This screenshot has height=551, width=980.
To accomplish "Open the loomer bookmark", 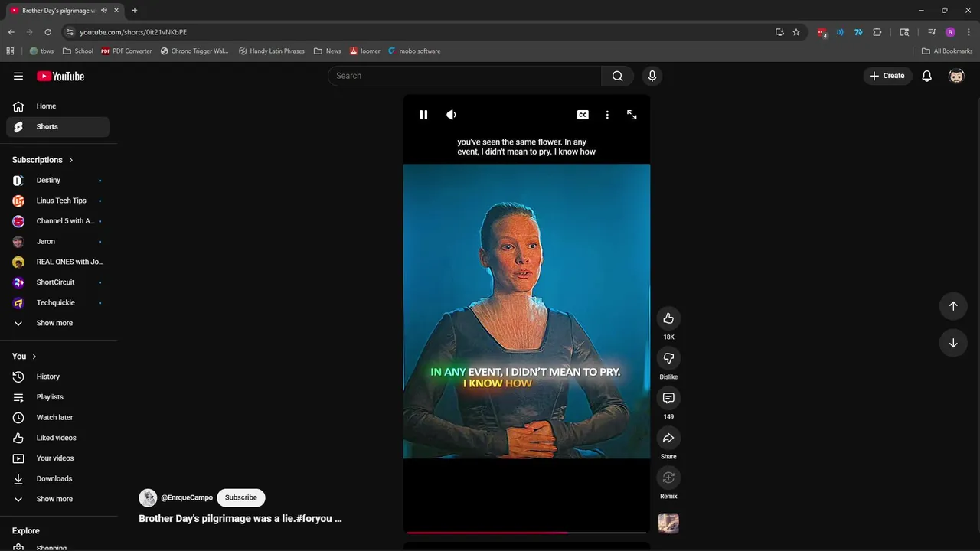I will tap(365, 51).
